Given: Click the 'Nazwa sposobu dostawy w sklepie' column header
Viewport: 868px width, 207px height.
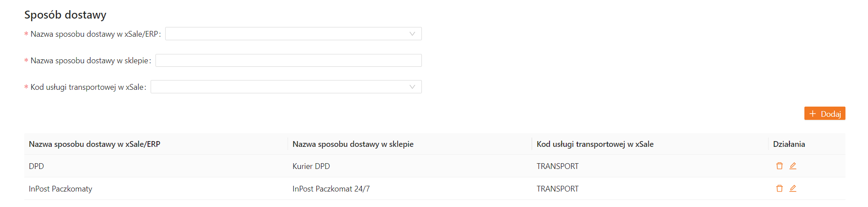Looking at the screenshot, I should [x=353, y=144].
